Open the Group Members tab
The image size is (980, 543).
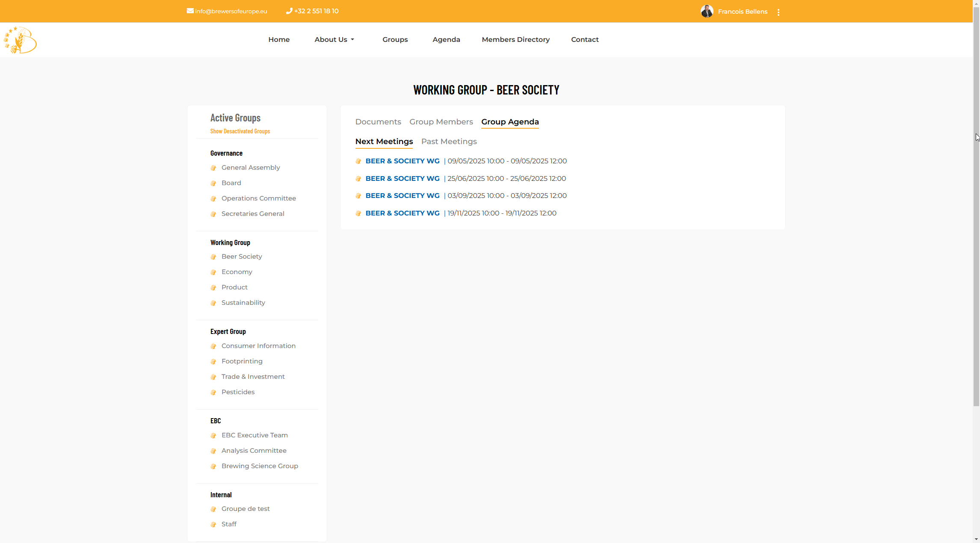(441, 122)
